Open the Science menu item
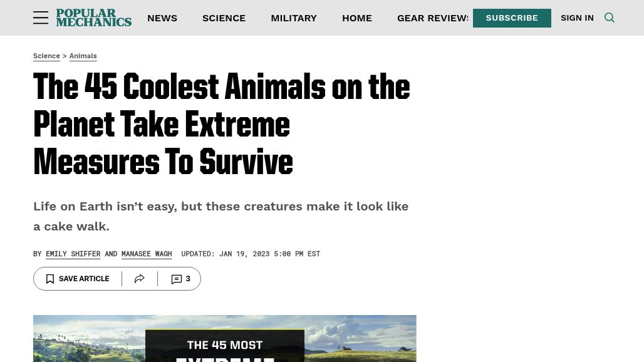 pyautogui.click(x=224, y=18)
